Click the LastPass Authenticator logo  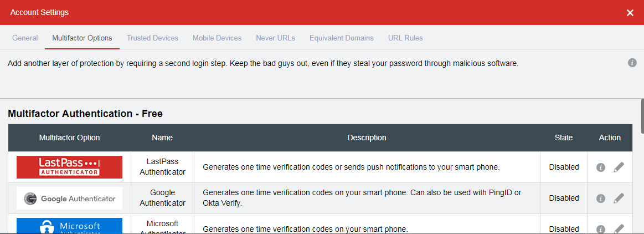tap(69, 167)
